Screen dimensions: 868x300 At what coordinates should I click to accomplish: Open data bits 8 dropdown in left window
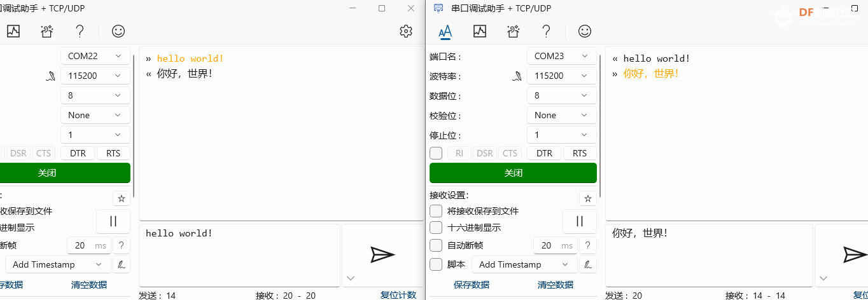click(95, 95)
